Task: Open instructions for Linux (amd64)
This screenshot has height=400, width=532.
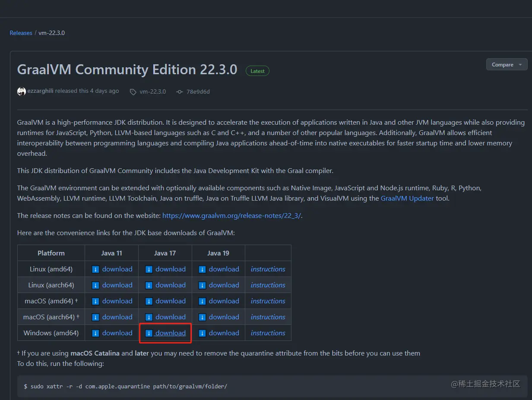Action: tap(268, 269)
